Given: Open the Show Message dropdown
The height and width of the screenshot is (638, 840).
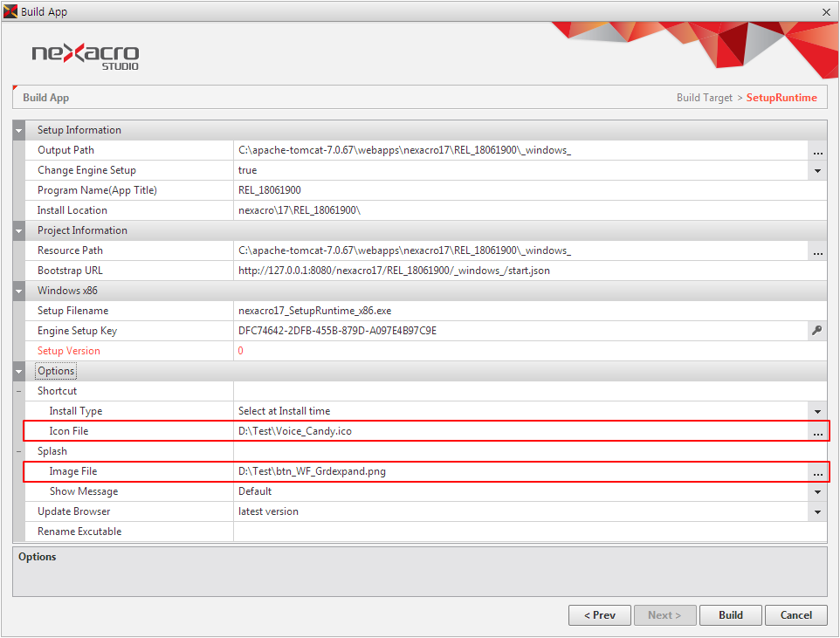Looking at the screenshot, I should coord(817,492).
